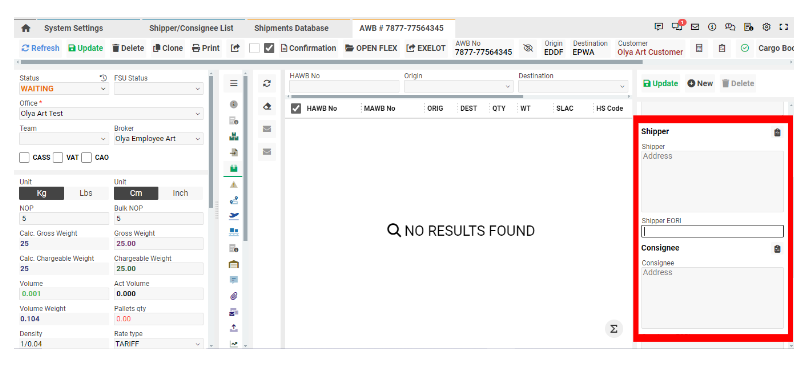Click the Consignee clipboard paste icon
This screenshot has height=365, width=809.
(777, 249)
